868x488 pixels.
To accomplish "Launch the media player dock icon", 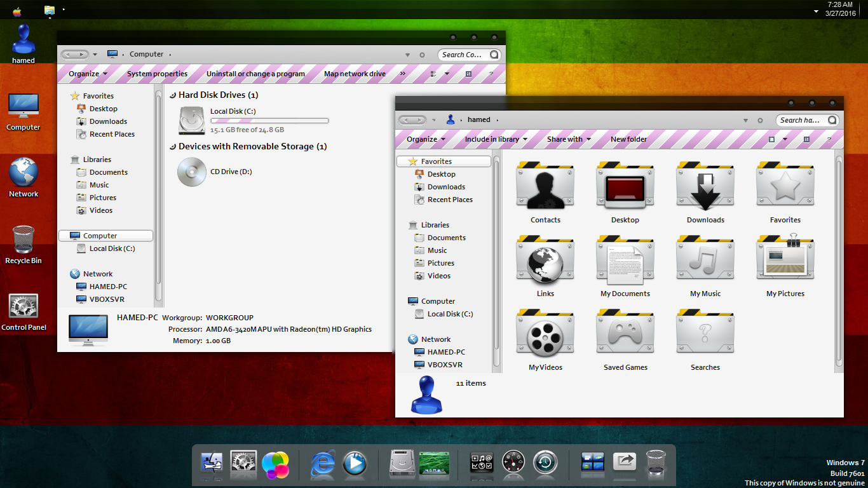I will pyautogui.click(x=354, y=464).
